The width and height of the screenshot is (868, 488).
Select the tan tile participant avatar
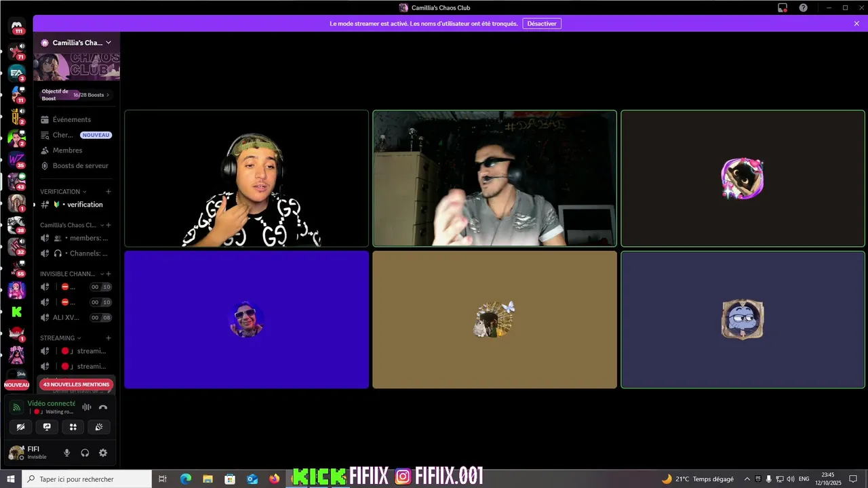(x=494, y=320)
